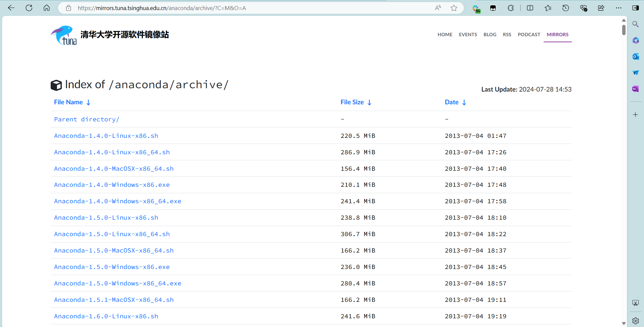
Task: Go to browser home page
Action: click(47, 8)
